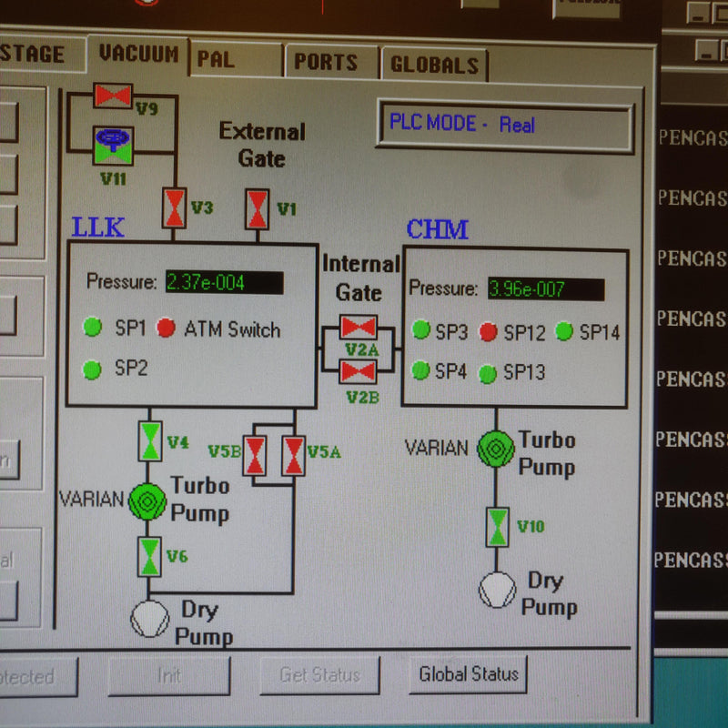Open the V1 External Gate valve
The image size is (728, 728).
click(258, 207)
